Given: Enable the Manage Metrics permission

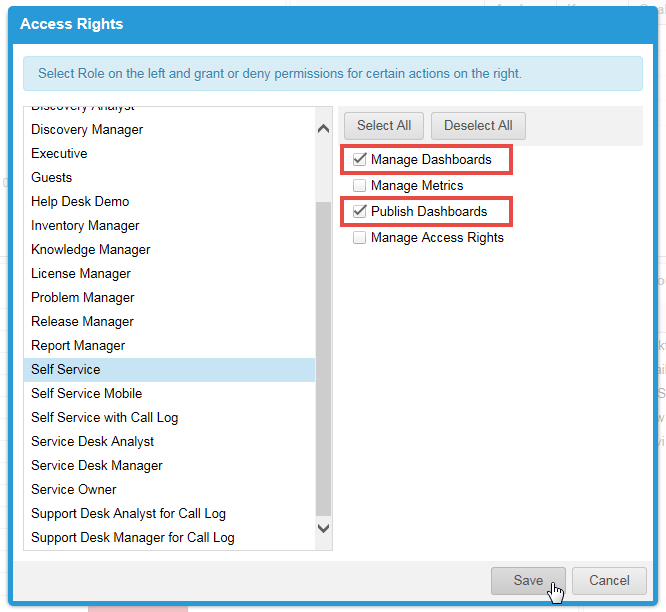Looking at the screenshot, I should click(x=360, y=186).
